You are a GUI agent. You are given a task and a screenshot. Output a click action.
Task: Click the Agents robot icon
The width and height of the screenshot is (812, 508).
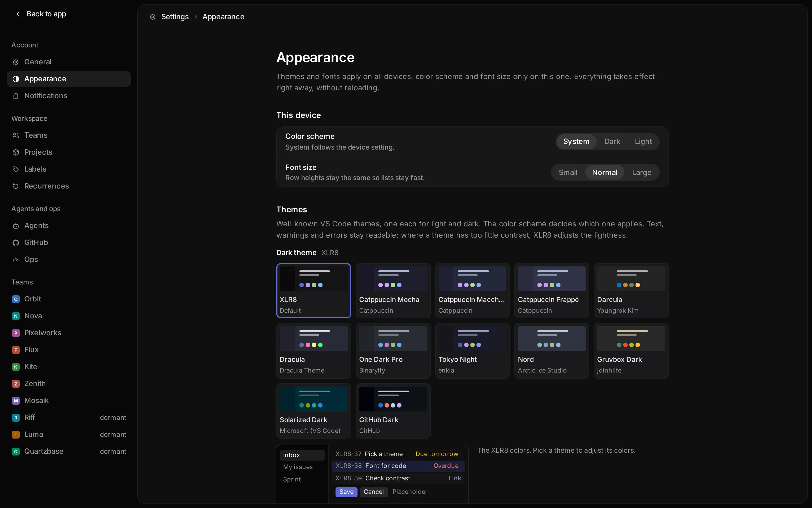16,226
